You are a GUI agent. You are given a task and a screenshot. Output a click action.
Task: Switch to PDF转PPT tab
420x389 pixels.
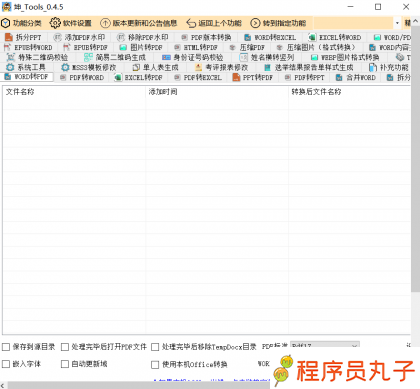point(305,77)
